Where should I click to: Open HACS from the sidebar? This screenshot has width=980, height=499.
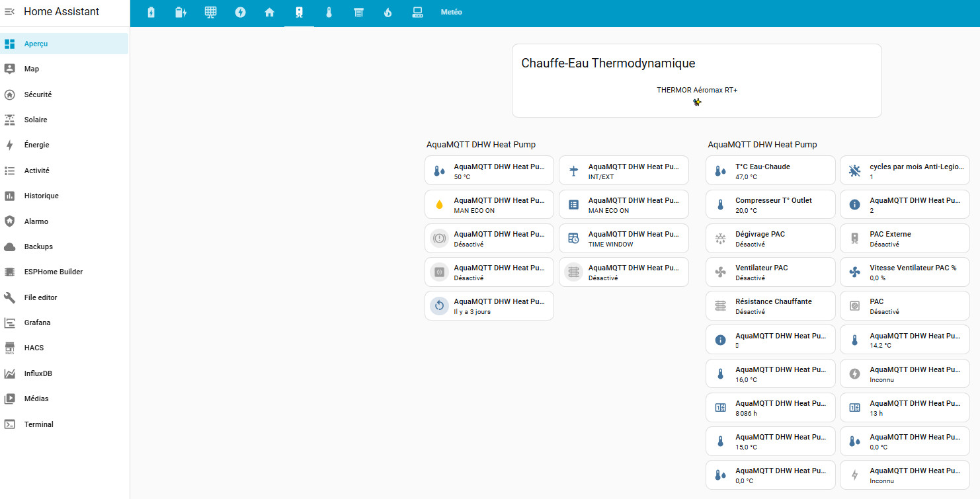click(34, 348)
